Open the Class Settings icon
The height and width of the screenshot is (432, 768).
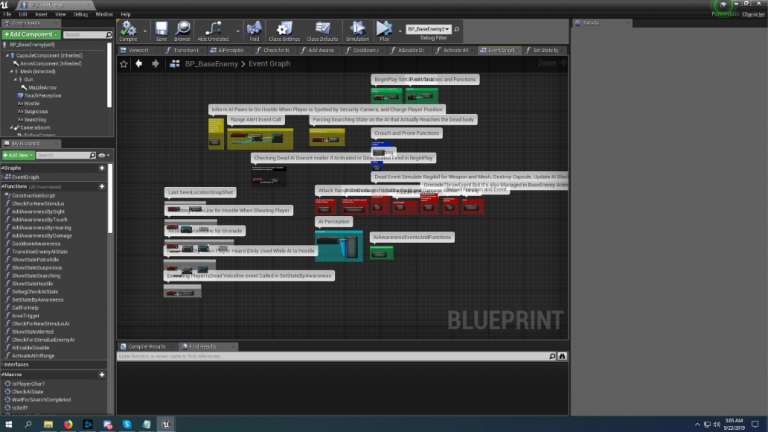(x=284, y=31)
